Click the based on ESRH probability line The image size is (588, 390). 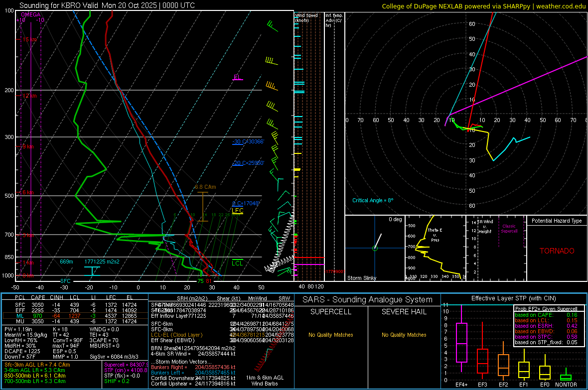(x=546, y=326)
